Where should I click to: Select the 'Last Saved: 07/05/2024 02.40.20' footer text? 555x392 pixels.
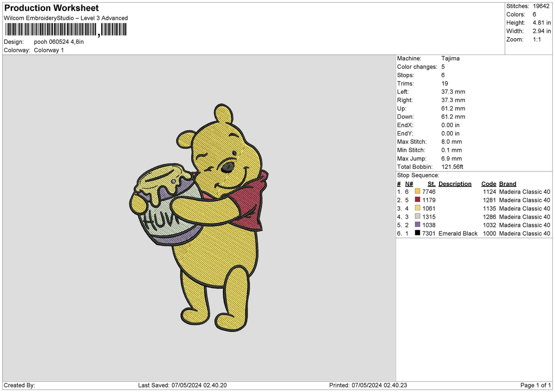coord(182,386)
